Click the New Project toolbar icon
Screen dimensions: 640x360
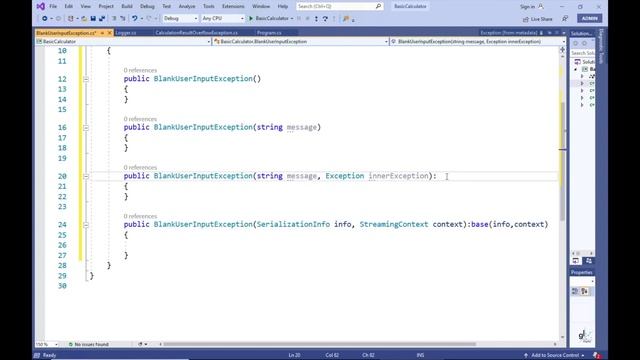pyautogui.click(x=71, y=18)
